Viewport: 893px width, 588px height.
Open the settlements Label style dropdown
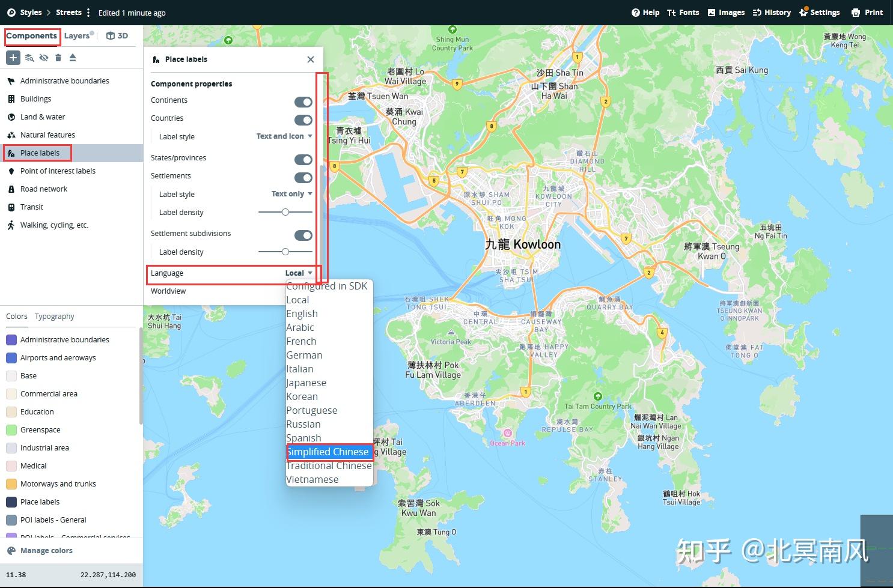click(x=290, y=193)
